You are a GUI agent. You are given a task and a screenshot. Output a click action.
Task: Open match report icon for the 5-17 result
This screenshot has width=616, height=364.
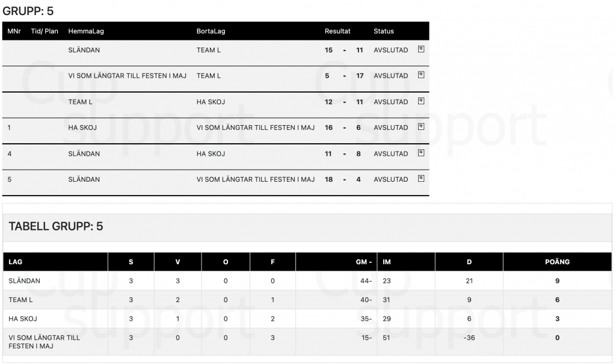[x=420, y=75]
